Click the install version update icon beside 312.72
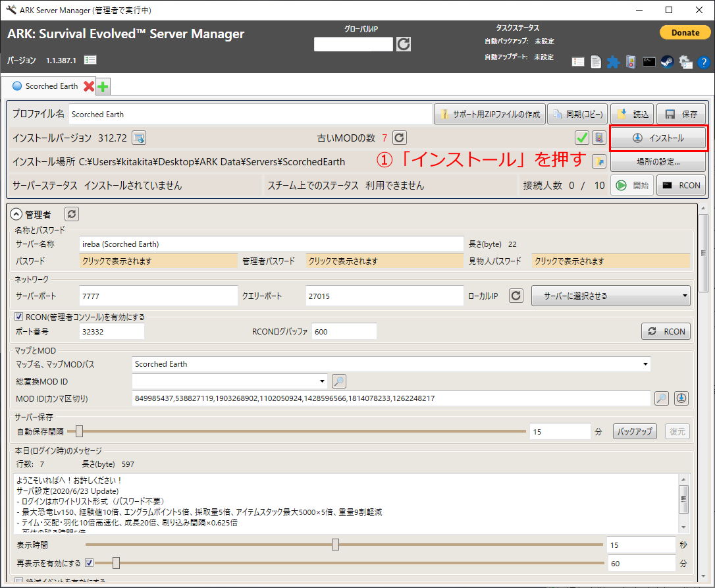 click(x=139, y=138)
